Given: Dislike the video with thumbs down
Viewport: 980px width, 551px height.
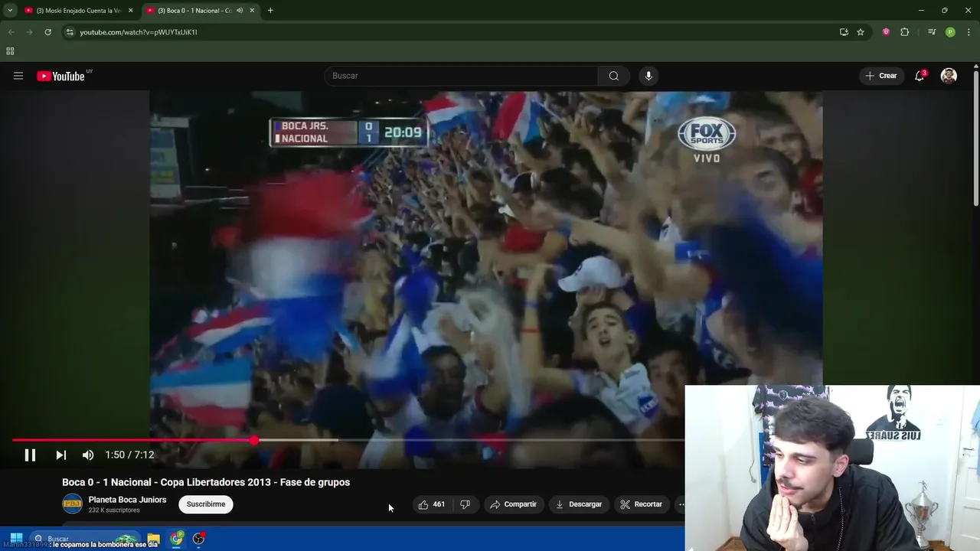Looking at the screenshot, I should point(465,504).
